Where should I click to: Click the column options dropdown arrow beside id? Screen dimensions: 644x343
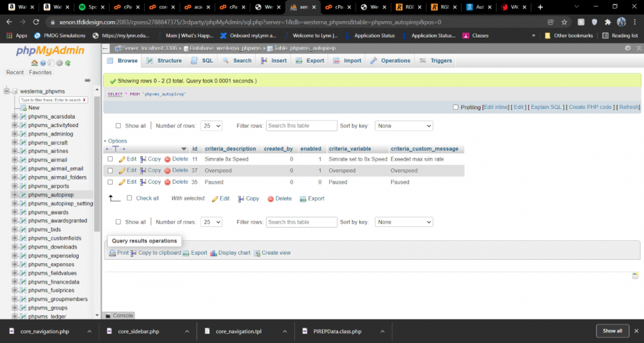[184, 149]
